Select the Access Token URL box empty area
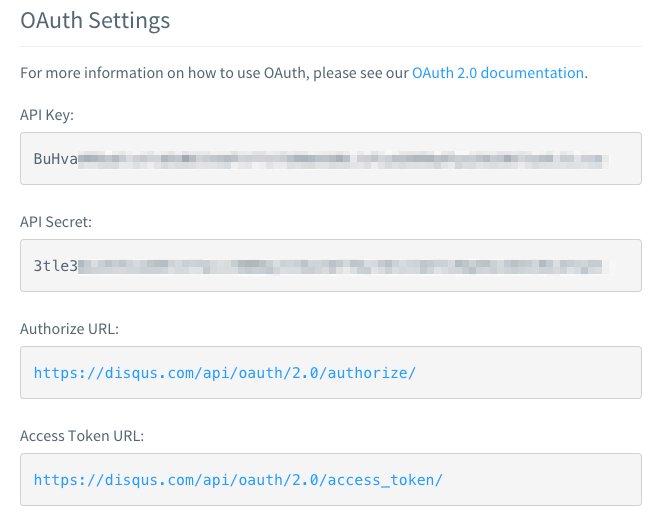Screen dimensions: 665x527 coord(542,480)
